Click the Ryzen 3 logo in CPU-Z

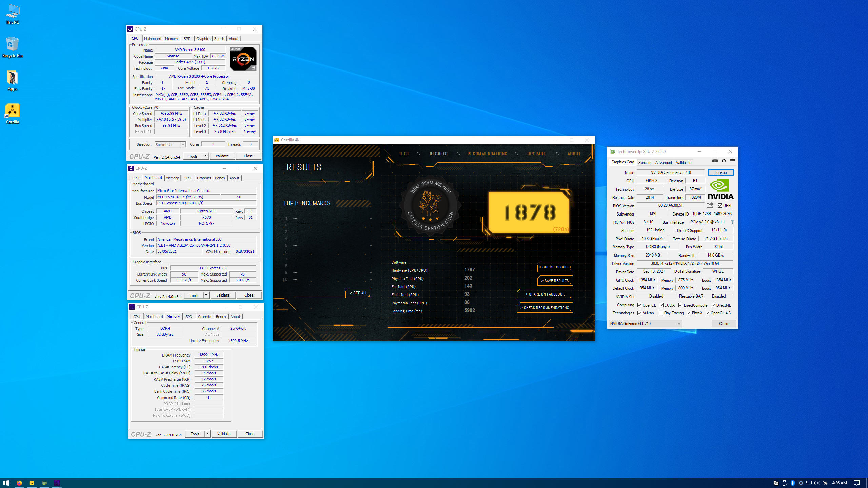pyautogui.click(x=243, y=59)
